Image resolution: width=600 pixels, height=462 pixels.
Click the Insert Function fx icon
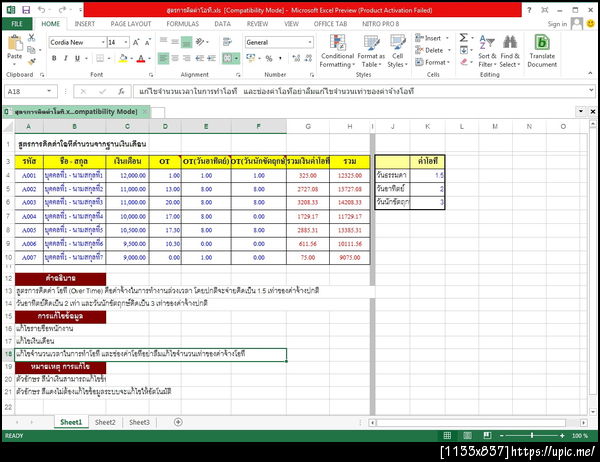[x=121, y=91]
